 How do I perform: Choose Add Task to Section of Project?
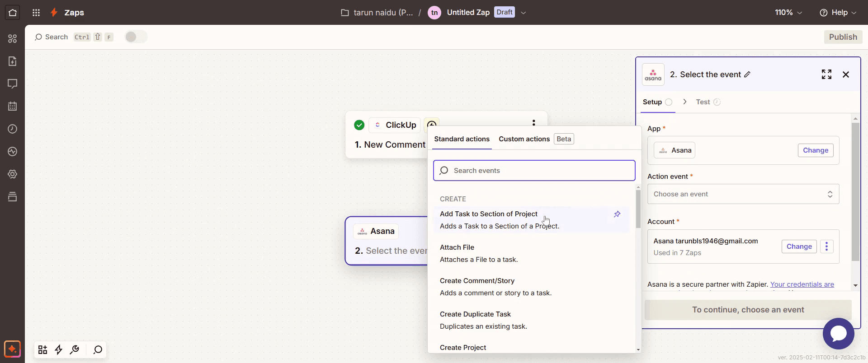531,220
